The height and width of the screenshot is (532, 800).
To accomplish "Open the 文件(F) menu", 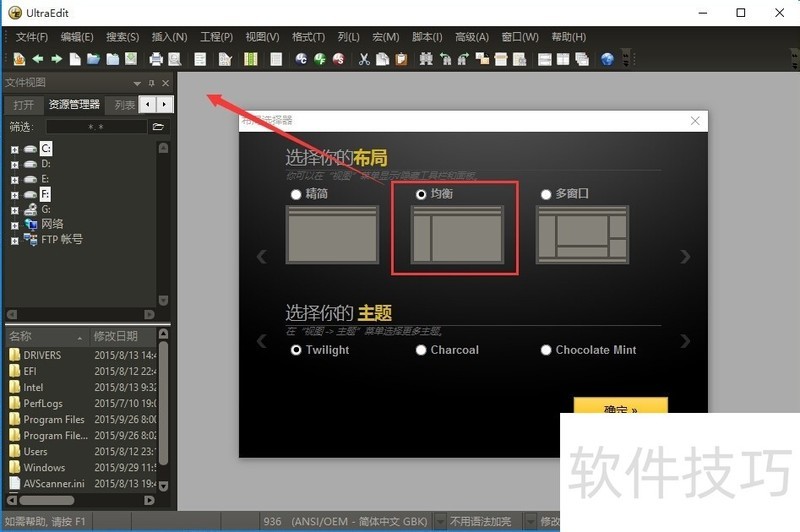I will click(x=32, y=37).
